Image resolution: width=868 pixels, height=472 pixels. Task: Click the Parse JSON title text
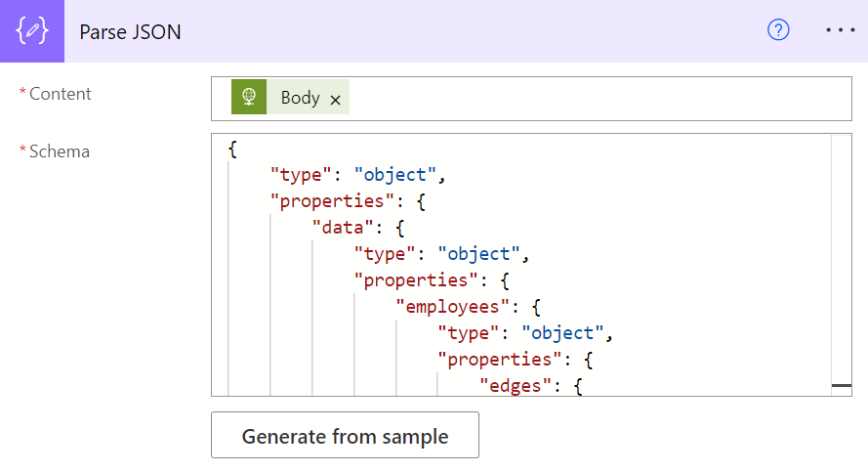[x=130, y=32]
